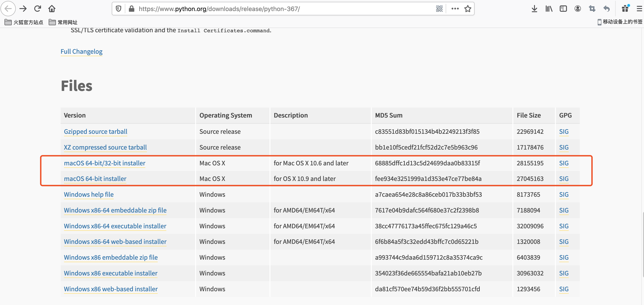Select MD5 68885dffc1d13c5d24699daa0b83315f

[427, 163]
